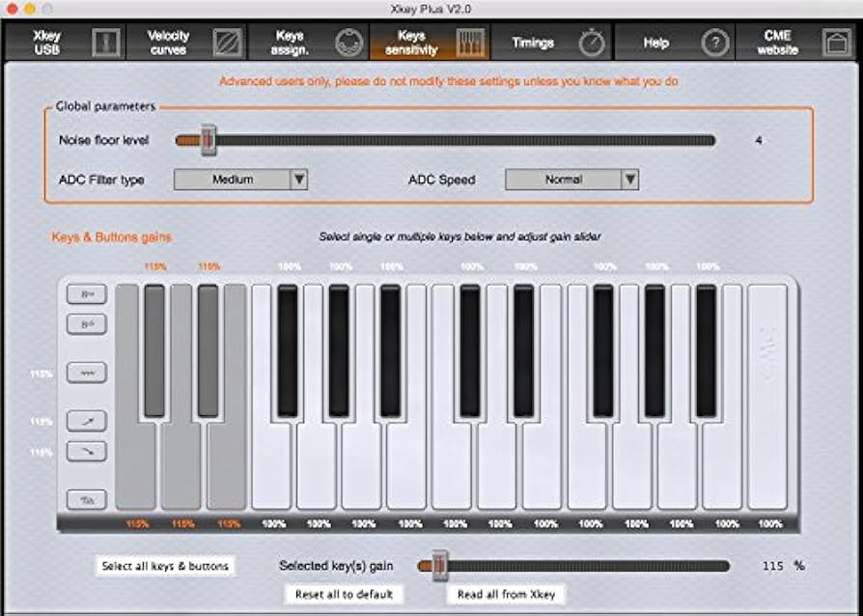Select the first-octave G# black key

tap(339, 350)
